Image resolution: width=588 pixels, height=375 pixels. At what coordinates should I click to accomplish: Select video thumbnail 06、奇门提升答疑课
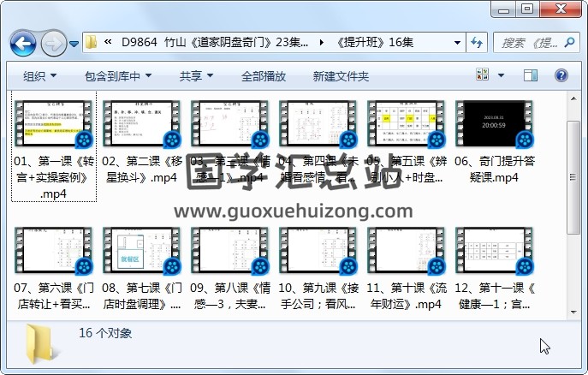(494, 123)
